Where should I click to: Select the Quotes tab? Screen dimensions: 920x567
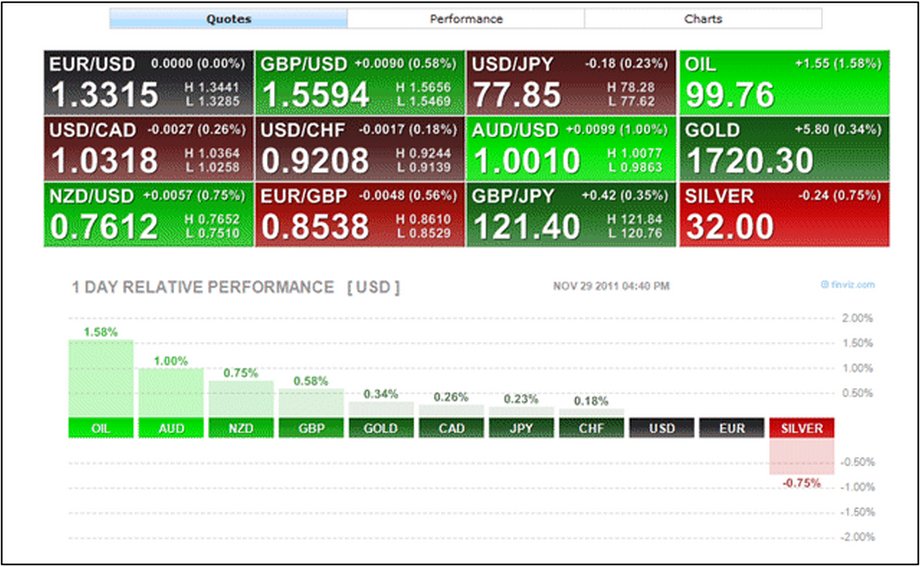pos(229,19)
